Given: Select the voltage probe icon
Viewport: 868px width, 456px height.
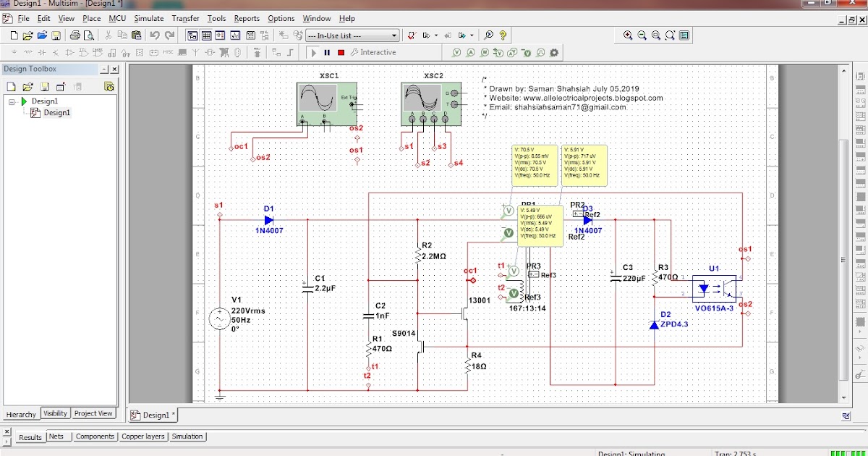Looking at the screenshot, I should click(456, 51).
